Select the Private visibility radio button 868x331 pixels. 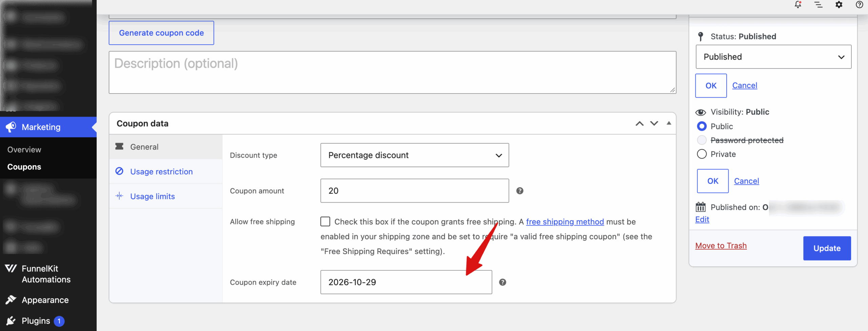(x=702, y=154)
